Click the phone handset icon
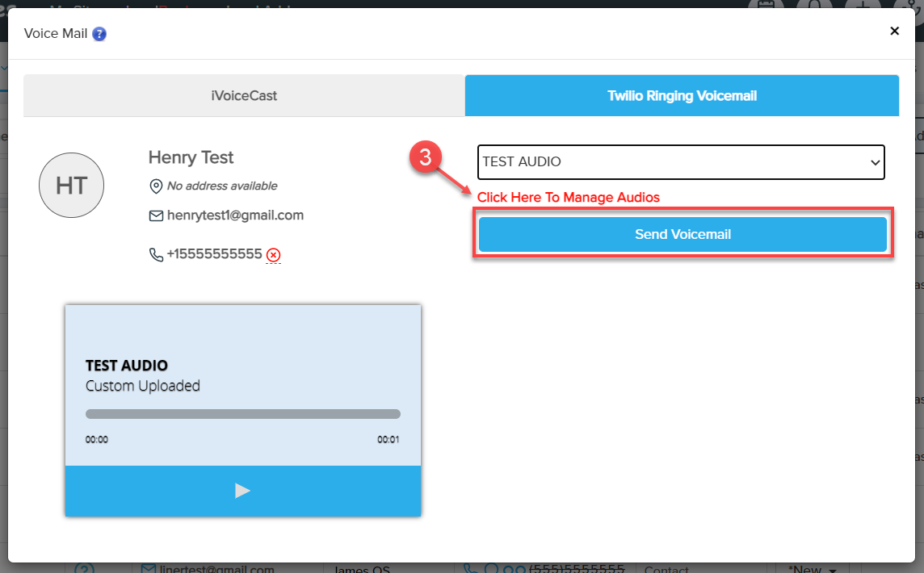The image size is (924, 573). (156, 255)
